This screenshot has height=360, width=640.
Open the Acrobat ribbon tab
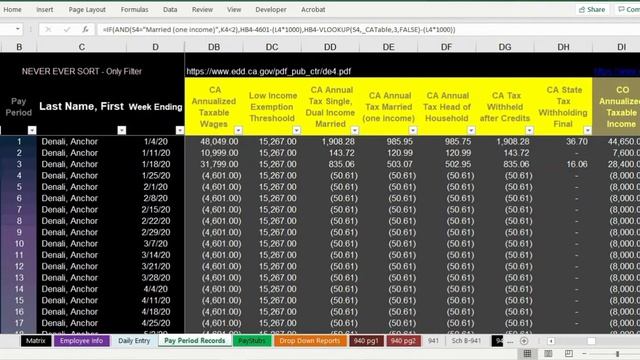click(x=313, y=9)
